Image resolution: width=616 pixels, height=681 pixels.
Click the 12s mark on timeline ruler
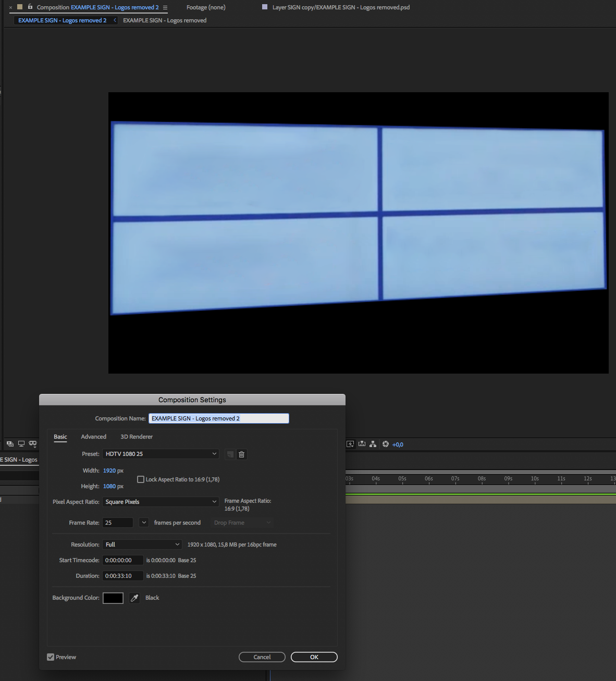(x=588, y=479)
